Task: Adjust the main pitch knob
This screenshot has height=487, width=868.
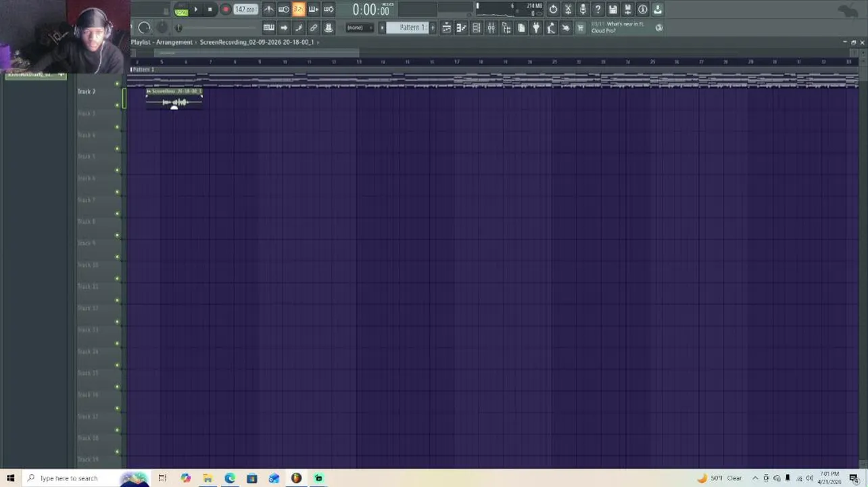Action: click(x=162, y=28)
